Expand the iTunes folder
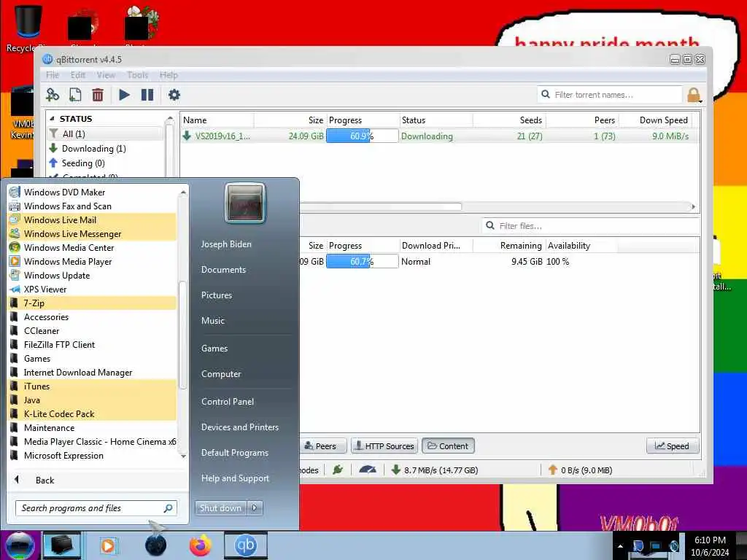Screen dimensions: 747x560 click(93, 386)
